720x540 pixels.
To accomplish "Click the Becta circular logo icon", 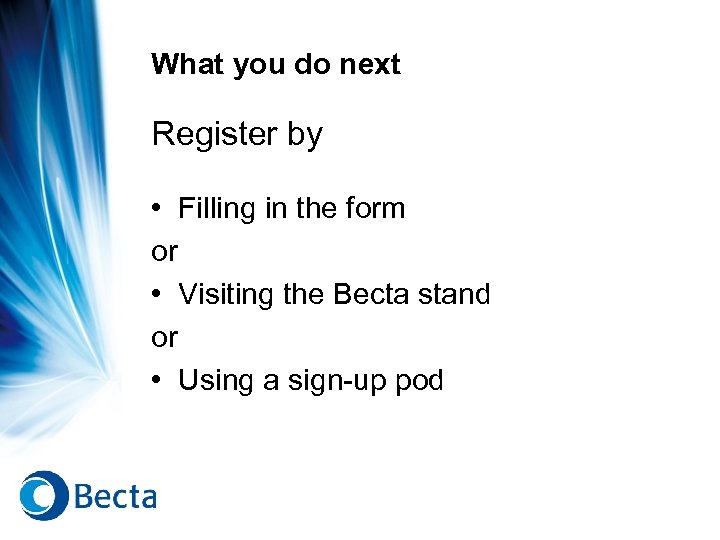I will [x=44, y=495].
